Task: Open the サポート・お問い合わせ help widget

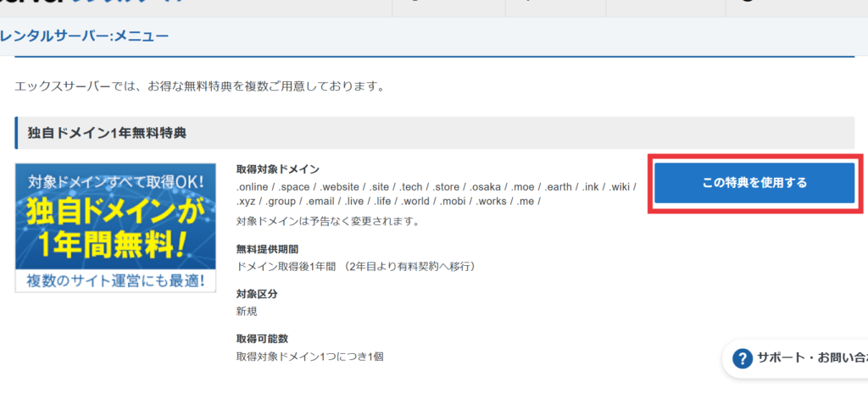Action: (x=795, y=358)
